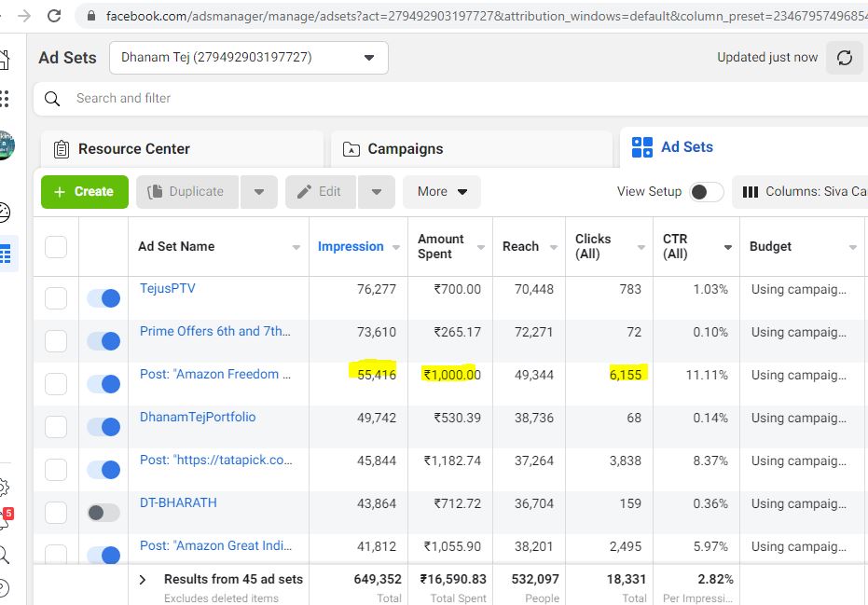Open the Post: "Amazon Freedom link
Viewport: 868px width, 605px height.
[x=214, y=374]
